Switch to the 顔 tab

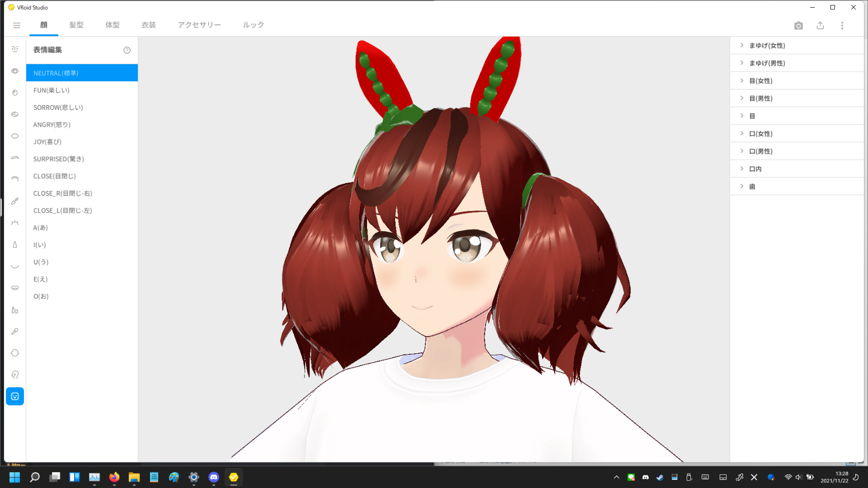pyautogui.click(x=44, y=25)
